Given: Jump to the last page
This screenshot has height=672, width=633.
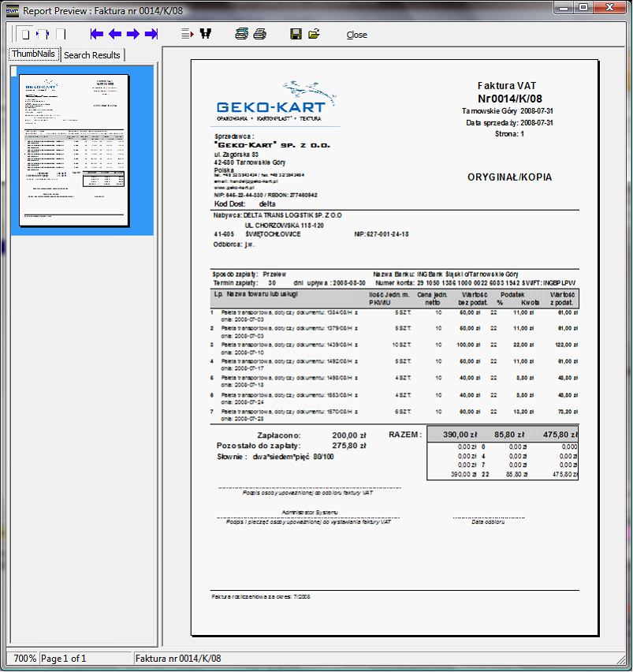Looking at the screenshot, I should [151, 35].
